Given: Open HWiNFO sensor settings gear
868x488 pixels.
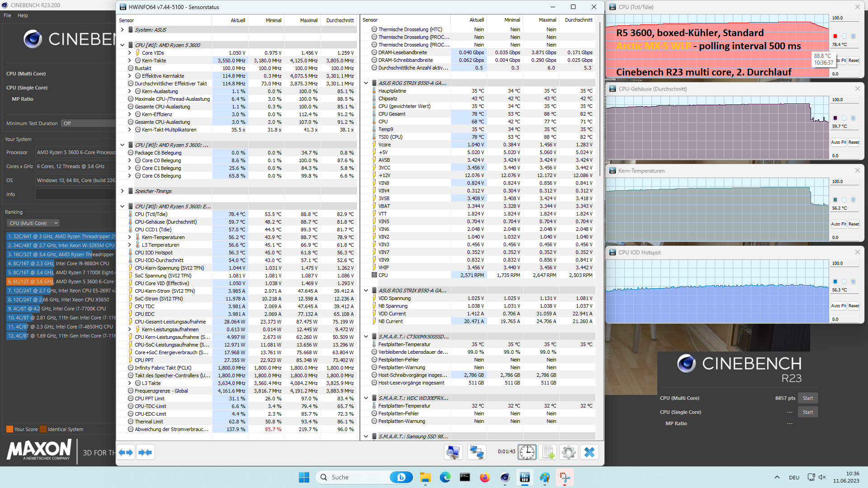Looking at the screenshot, I should click(x=568, y=452).
